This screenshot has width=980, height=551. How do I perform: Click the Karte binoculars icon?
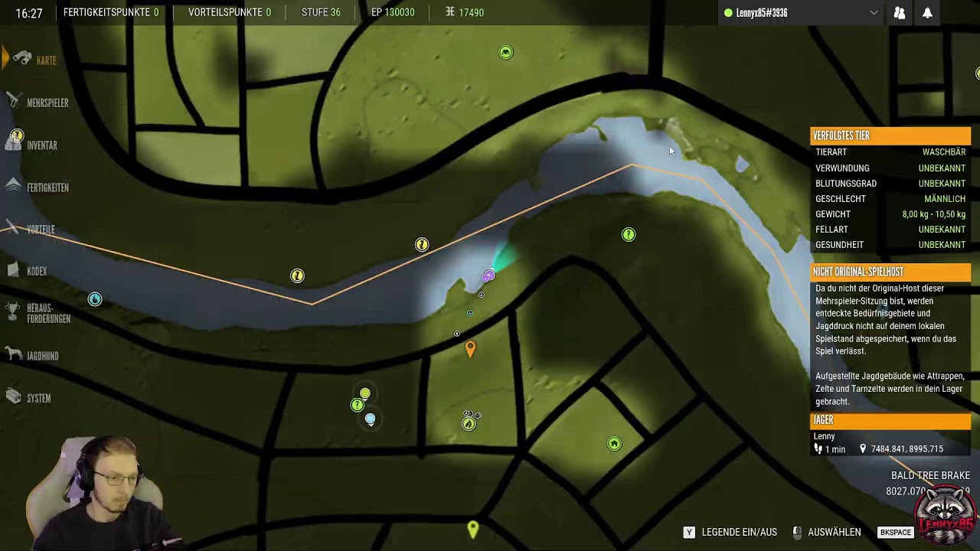pos(22,59)
